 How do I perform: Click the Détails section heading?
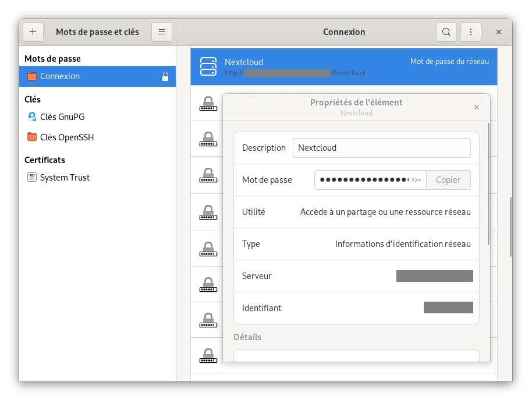pos(247,337)
